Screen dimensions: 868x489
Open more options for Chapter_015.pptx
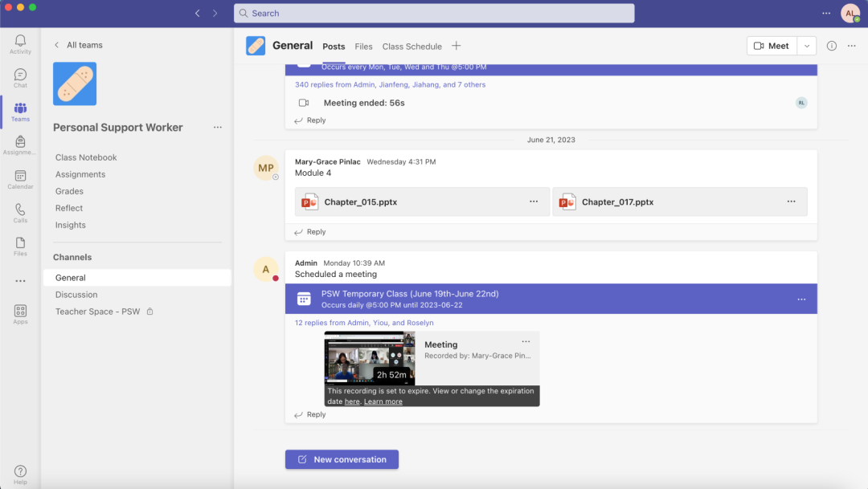point(534,202)
